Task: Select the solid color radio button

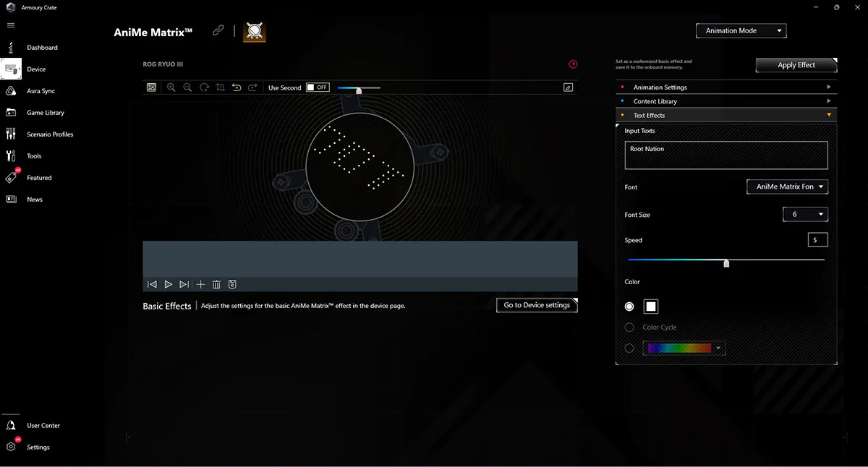Action: 629,307
